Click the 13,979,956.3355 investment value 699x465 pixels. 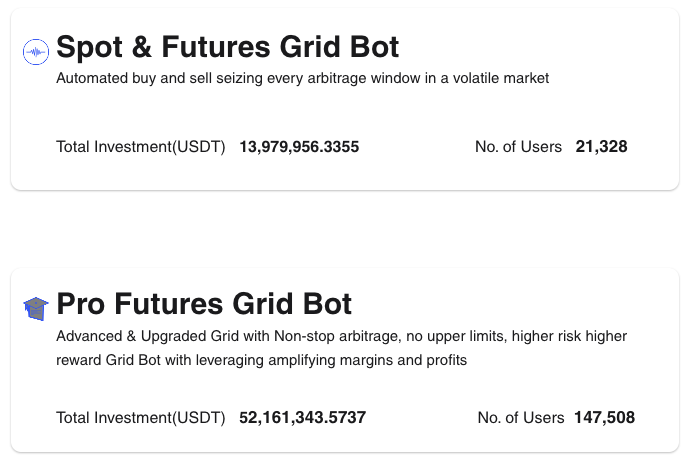click(299, 147)
